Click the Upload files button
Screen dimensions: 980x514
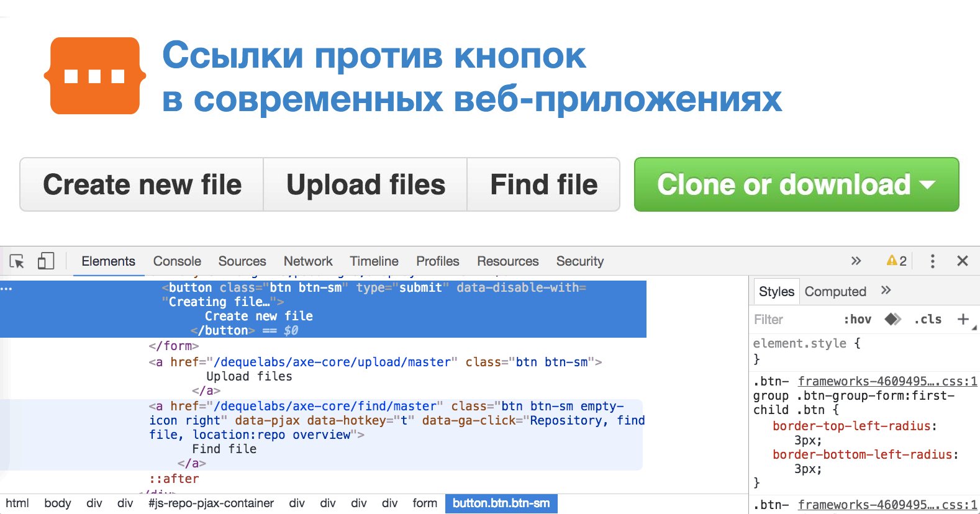365,184
